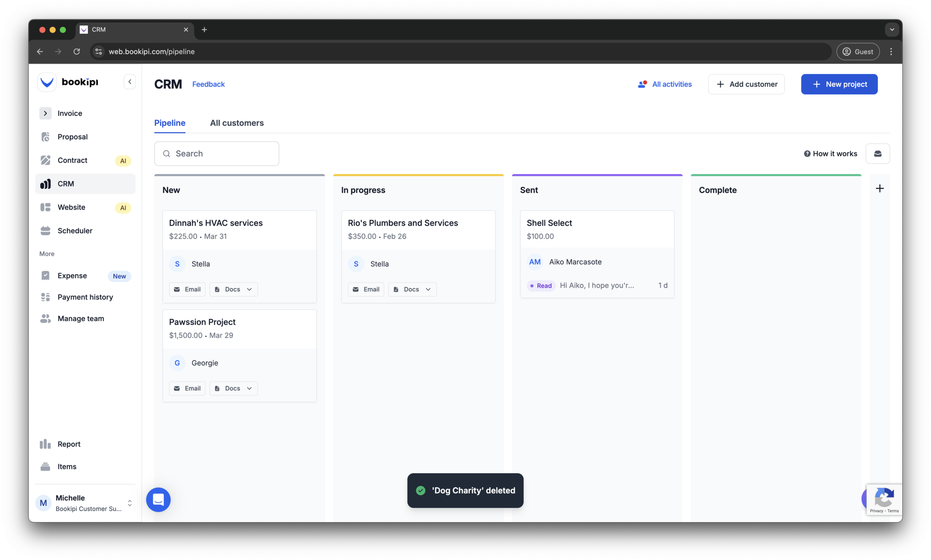Collapse the sidebar with the chevron
The height and width of the screenshot is (560, 931).
(x=129, y=81)
